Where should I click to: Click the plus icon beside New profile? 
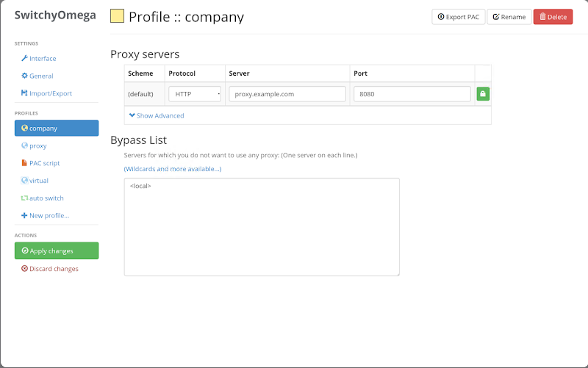pos(24,215)
